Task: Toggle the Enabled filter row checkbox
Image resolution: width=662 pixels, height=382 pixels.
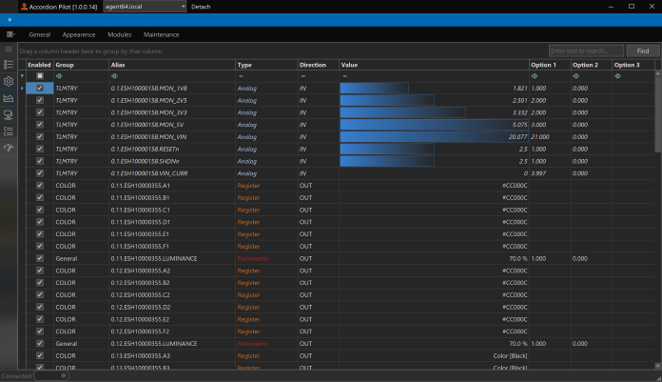Action: coord(40,76)
